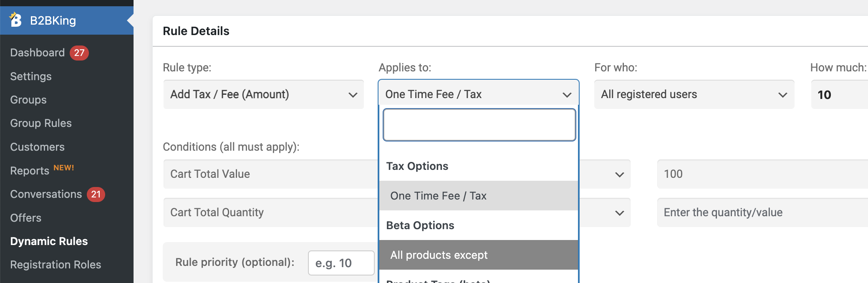The height and width of the screenshot is (283, 868).
Task: Click the Enter the quantity/value field
Action: [x=762, y=212]
